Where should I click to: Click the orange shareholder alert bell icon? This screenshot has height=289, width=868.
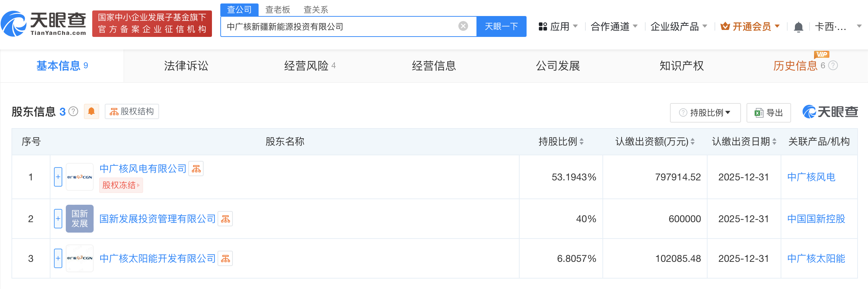[x=91, y=111]
